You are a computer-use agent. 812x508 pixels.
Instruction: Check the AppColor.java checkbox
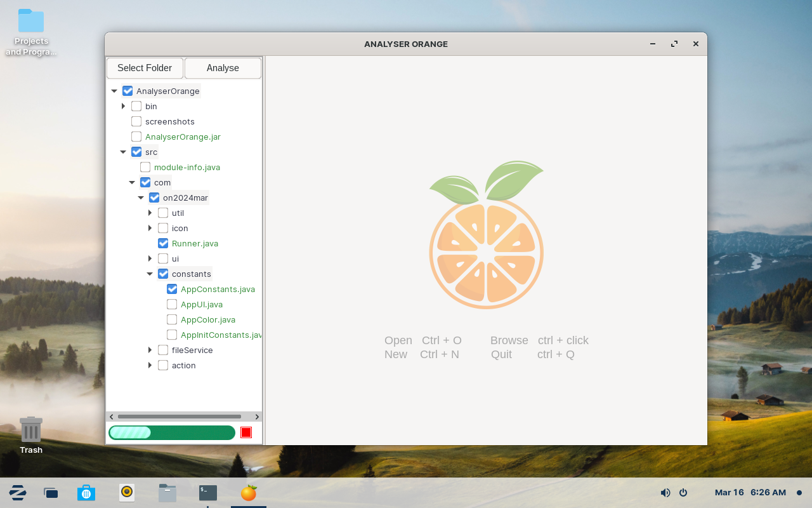172,319
